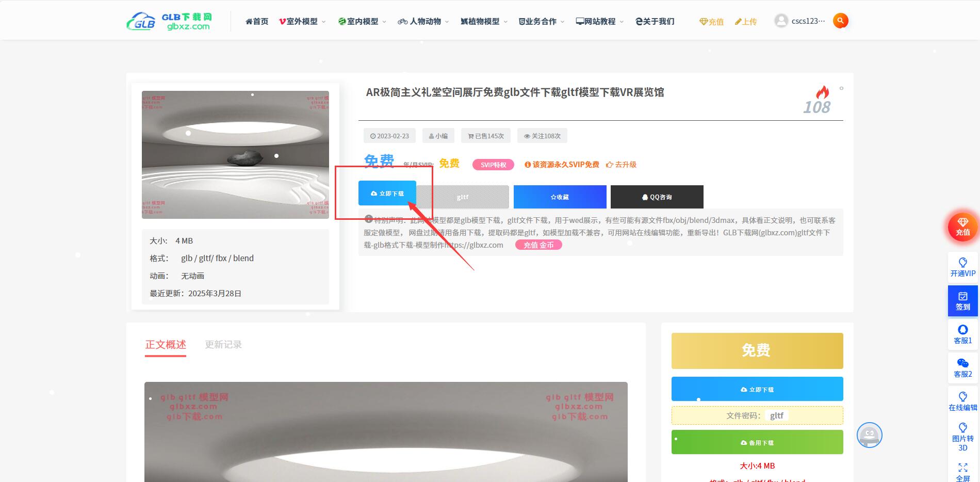Screen dimensions: 980x482
Task: Click the red floating 充值 icon
Action: tap(963, 227)
